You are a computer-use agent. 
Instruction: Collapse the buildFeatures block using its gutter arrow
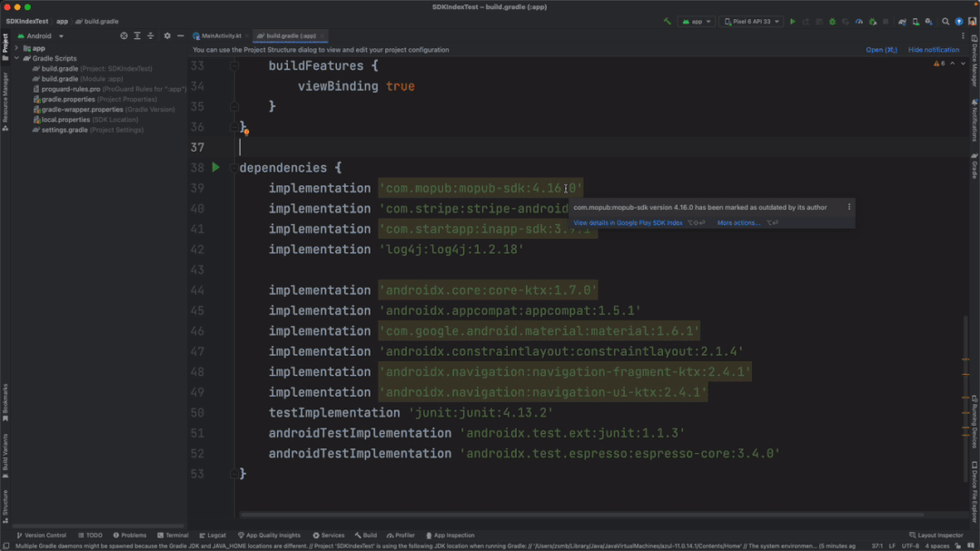pyautogui.click(x=234, y=65)
